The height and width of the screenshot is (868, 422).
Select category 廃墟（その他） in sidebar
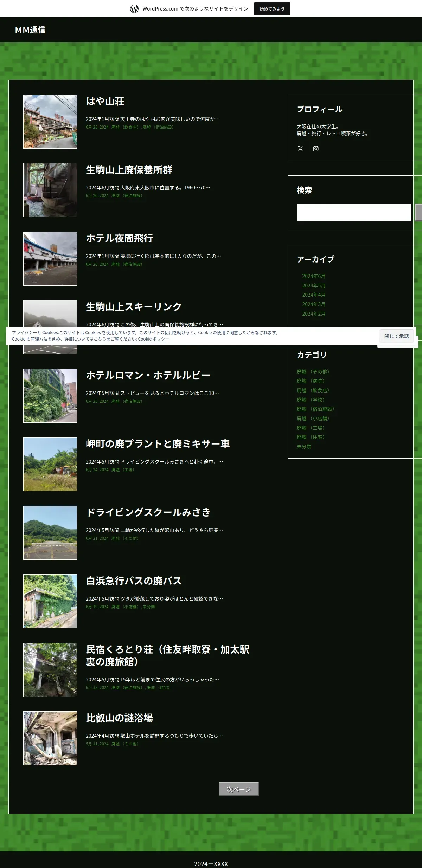pyautogui.click(x=313, y=372)
